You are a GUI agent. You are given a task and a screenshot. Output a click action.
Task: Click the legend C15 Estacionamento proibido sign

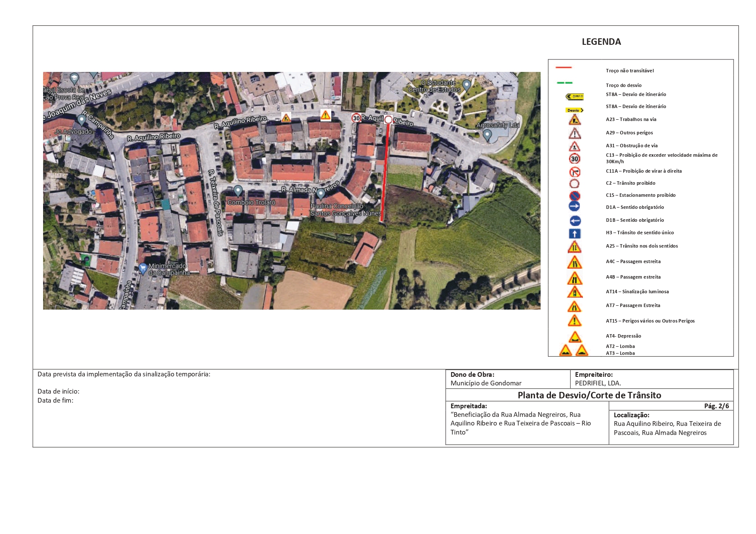pos(575,196)
